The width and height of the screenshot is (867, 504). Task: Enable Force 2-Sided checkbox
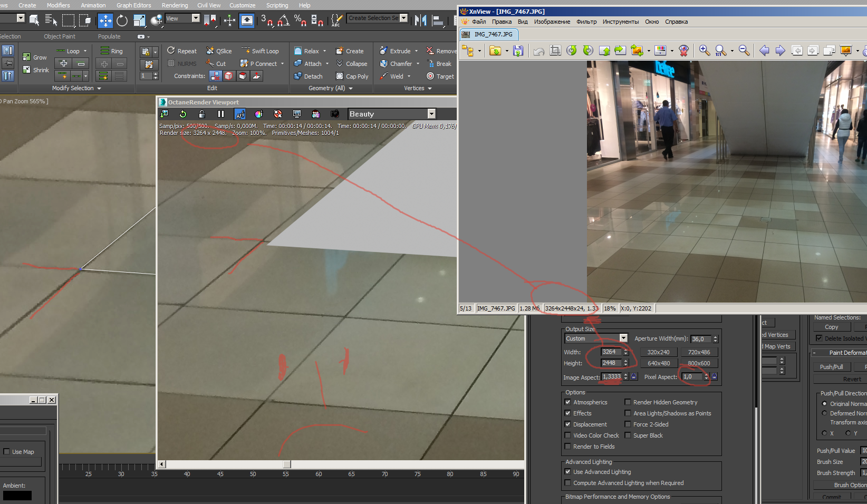click(628, 424)
